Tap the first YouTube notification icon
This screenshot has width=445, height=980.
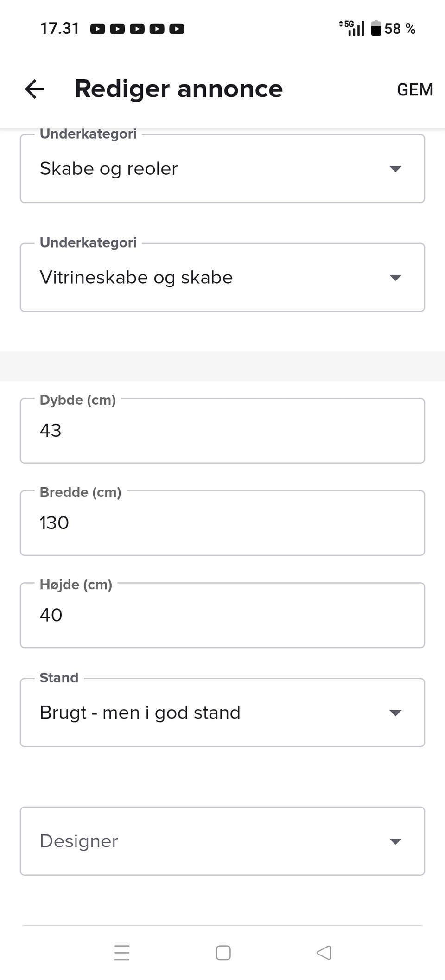tap(97, 29)
